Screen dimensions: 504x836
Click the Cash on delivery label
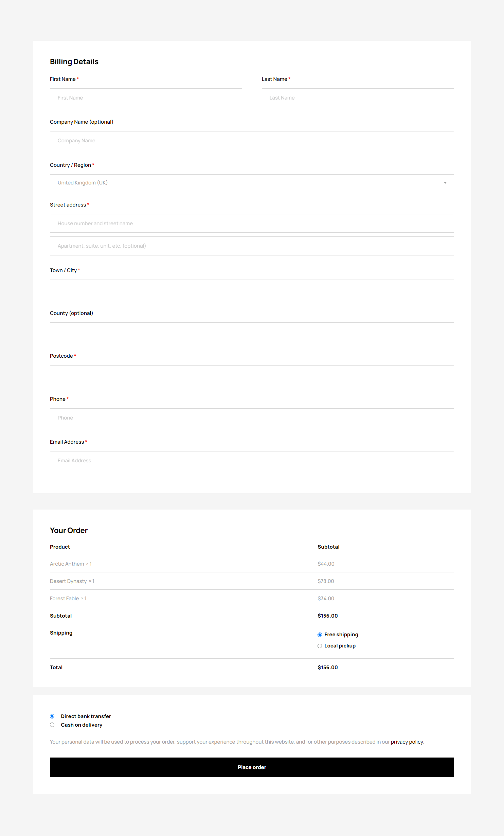pyautogui.click(x=82, y=725)
